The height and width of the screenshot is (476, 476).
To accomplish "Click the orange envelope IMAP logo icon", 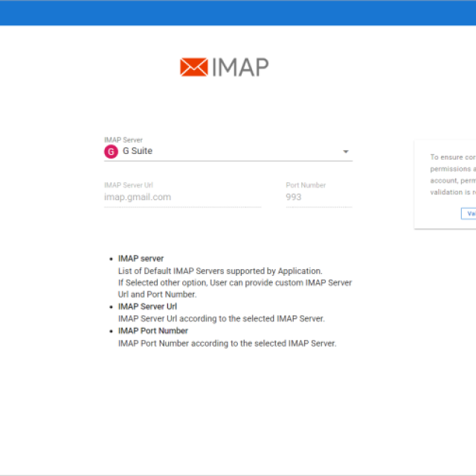I will [193, 67].
